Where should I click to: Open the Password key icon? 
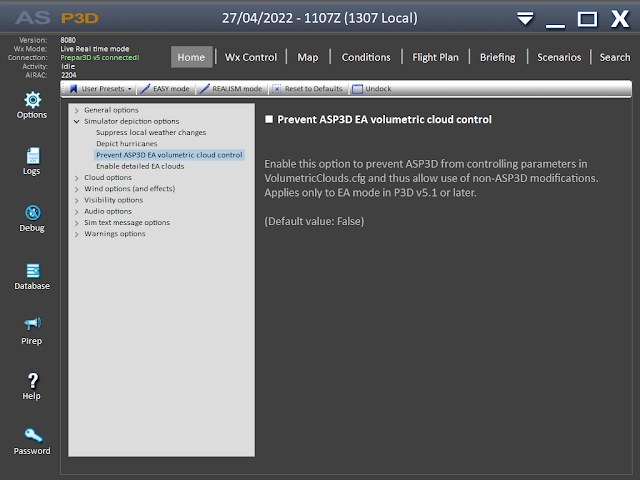pyautogui.click(x=32, y=436)
